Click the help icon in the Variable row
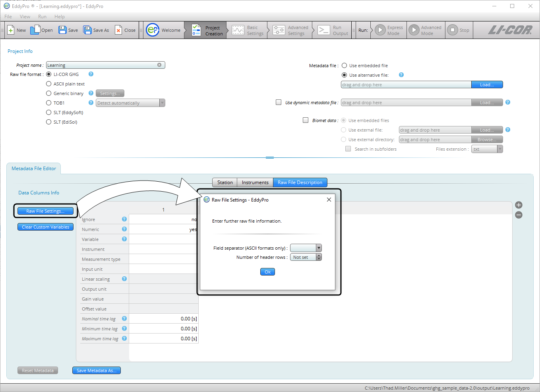 (x=124, y=239)
